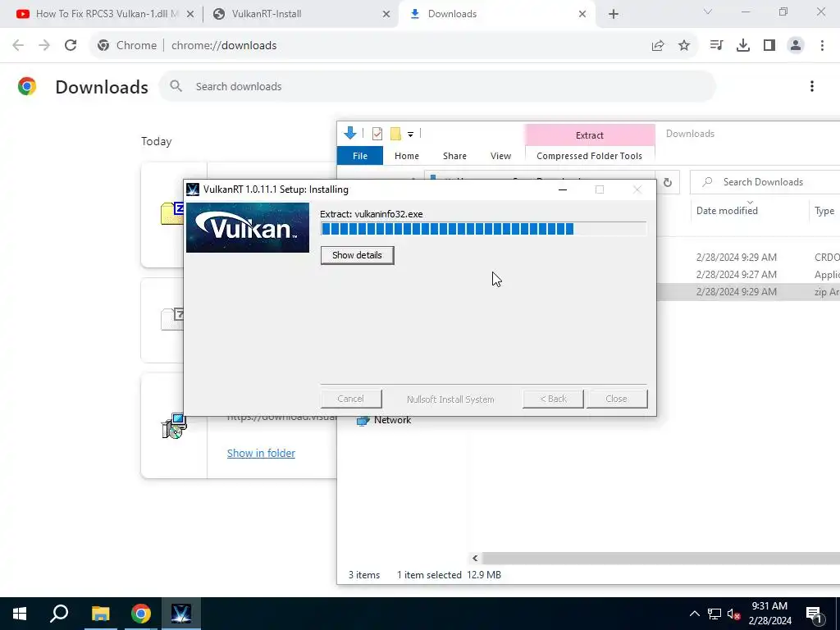The image size is (840, 630).
Task: Open Share ribbon tab in Explorer
Action: (x=454, y=156)
